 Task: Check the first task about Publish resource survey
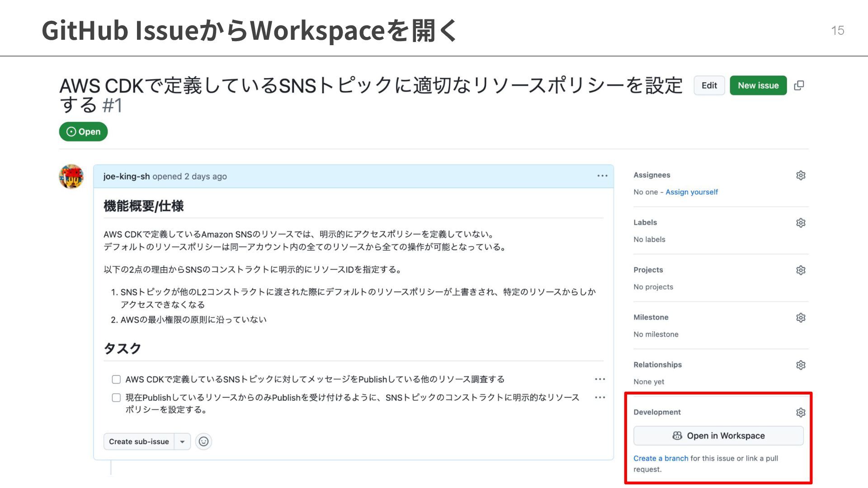[x=116, y=380]
